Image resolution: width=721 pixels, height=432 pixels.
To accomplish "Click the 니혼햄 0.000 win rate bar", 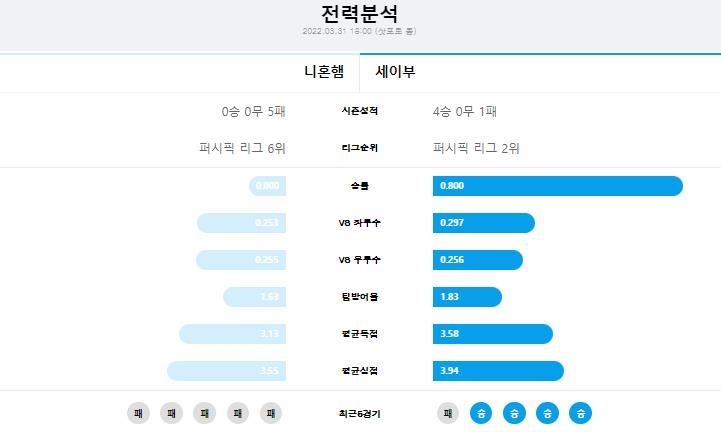I will point(268,186).
